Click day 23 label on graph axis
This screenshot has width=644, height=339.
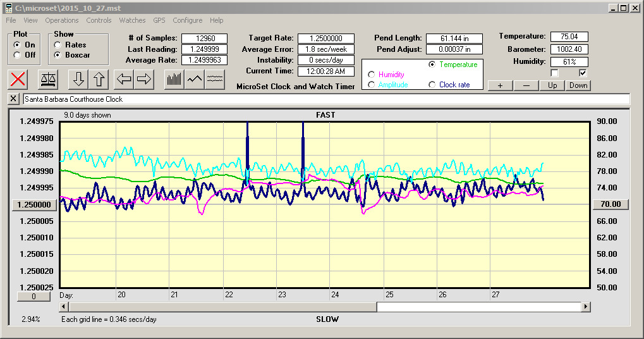point(282,295)
